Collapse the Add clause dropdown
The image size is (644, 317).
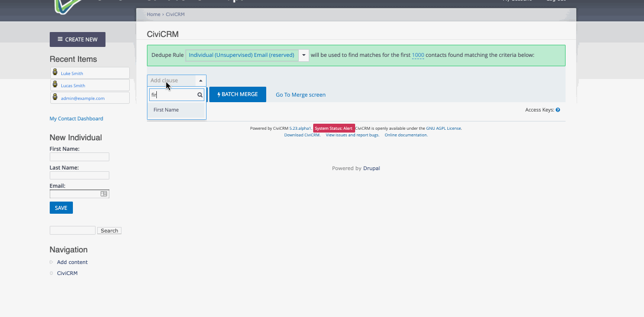(x=200, y=81)
